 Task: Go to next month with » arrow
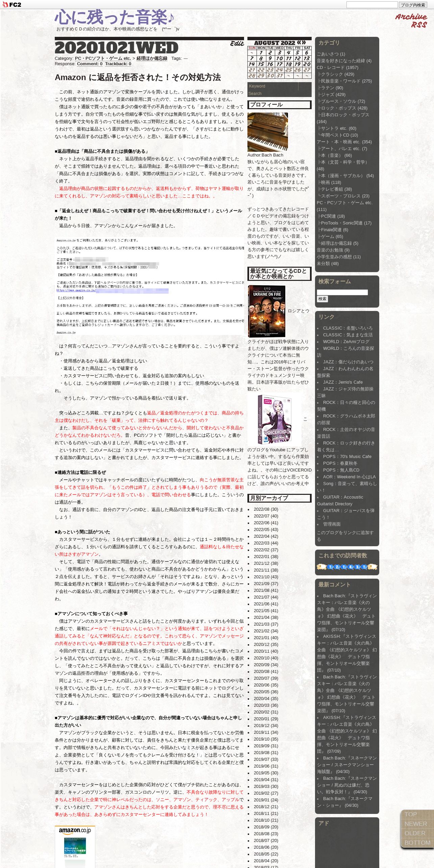tap(304, 43)
